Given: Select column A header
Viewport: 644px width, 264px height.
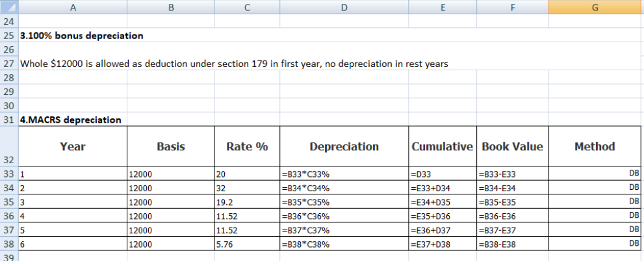Looking at the screenshot, I should coord(73,7).
